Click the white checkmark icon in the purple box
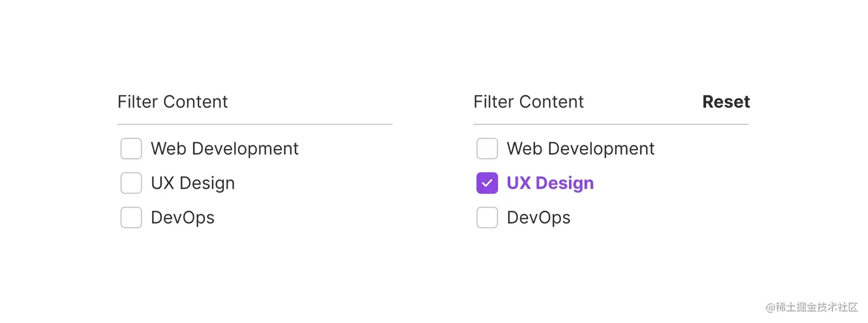Viewport: 868px width, 323px height. click(487, 183)
